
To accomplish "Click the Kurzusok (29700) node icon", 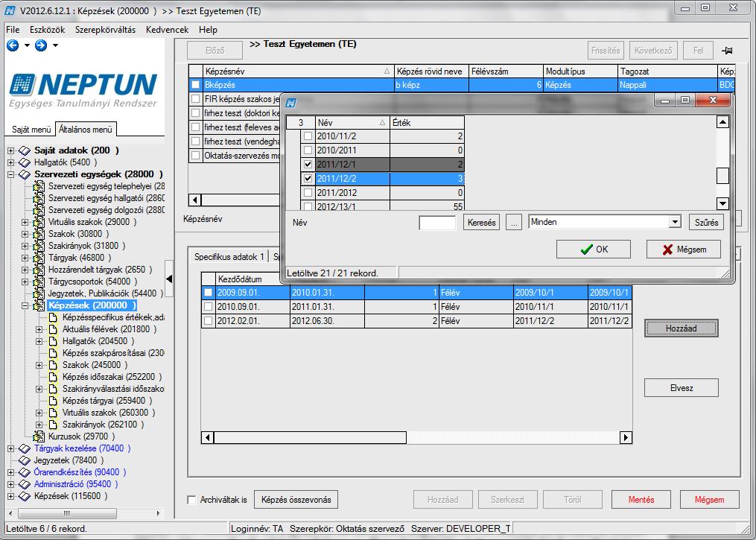I will [39, 436].
